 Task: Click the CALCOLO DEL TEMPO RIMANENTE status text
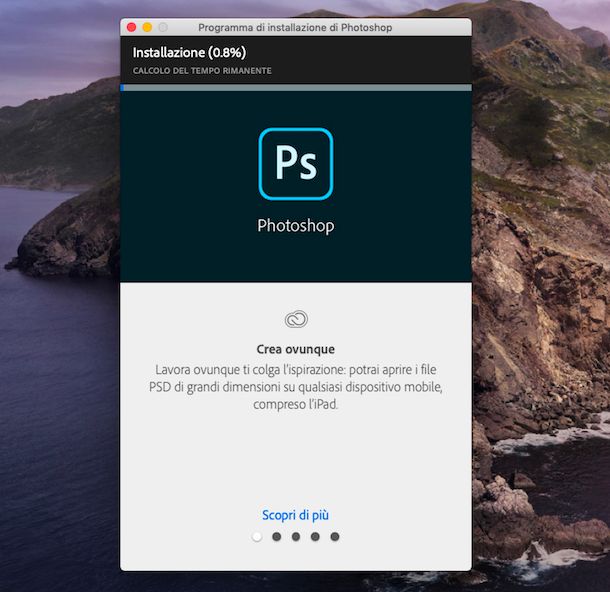point(202,71)
